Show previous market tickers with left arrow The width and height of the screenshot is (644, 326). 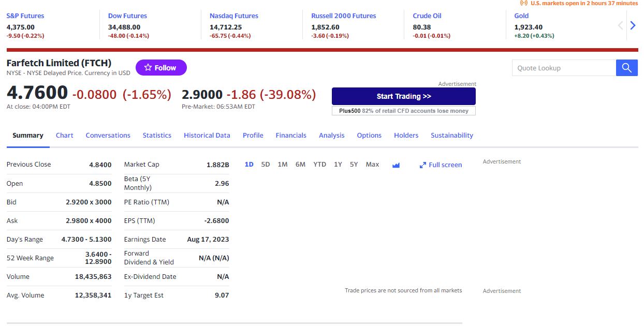[x=621, y=25]
